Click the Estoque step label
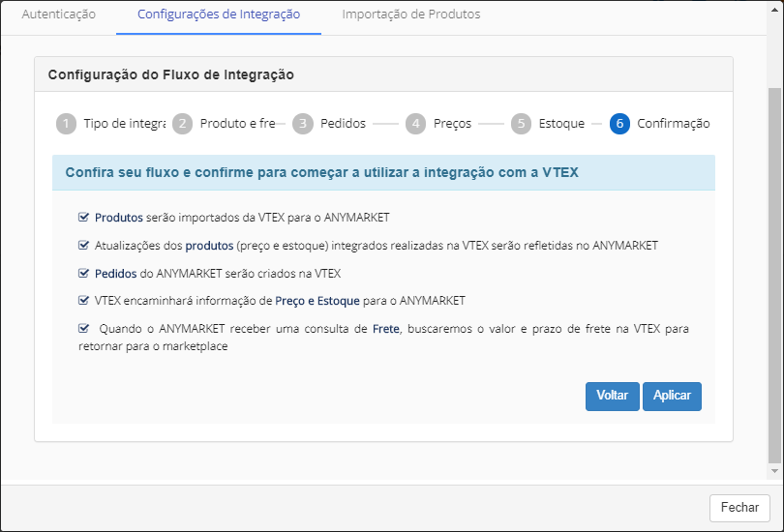Image resolution: width=784 pixels, height=532 pixels. point(561,124)
